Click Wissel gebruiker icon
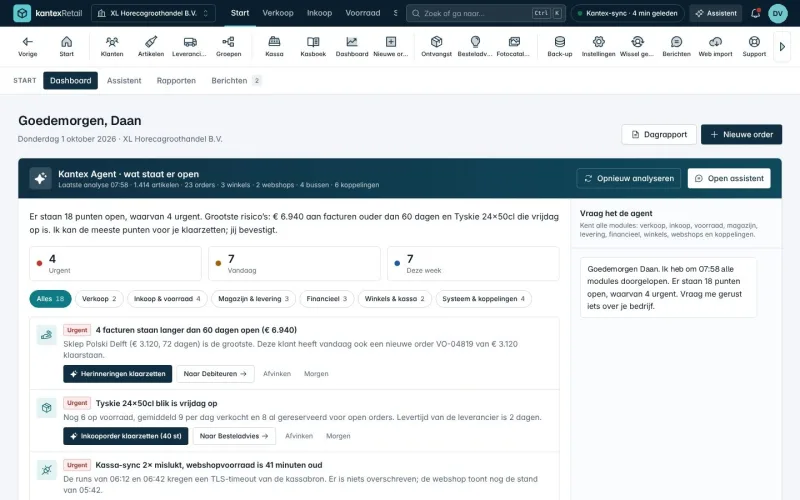Screen dimensions: 800x500 (637, 46)
